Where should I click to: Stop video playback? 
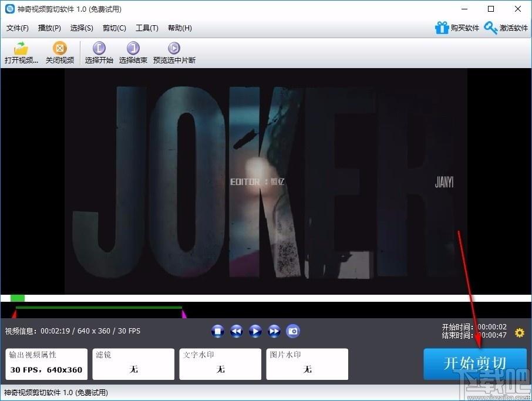217,331
